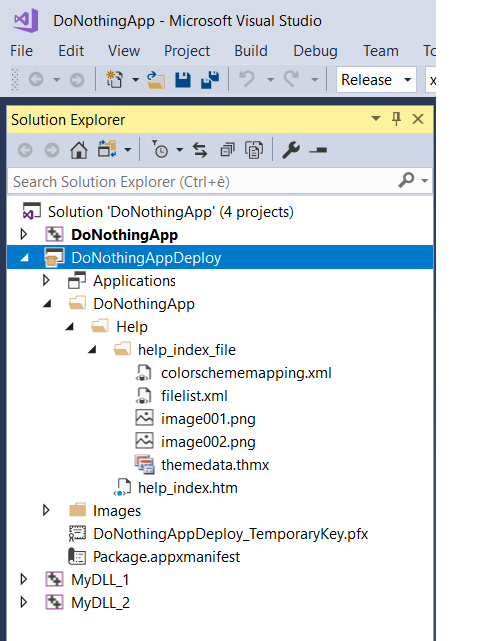Expand the Images folder

click(46, 510)
